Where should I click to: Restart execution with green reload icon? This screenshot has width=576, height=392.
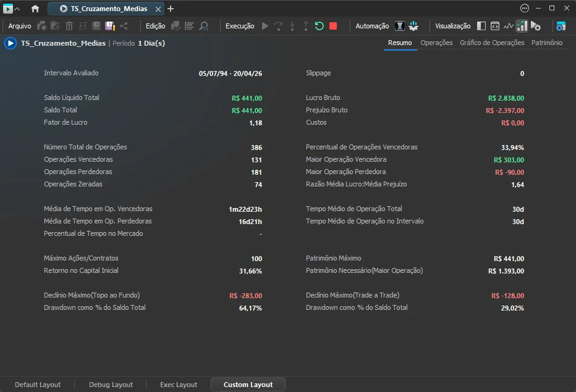320,26
